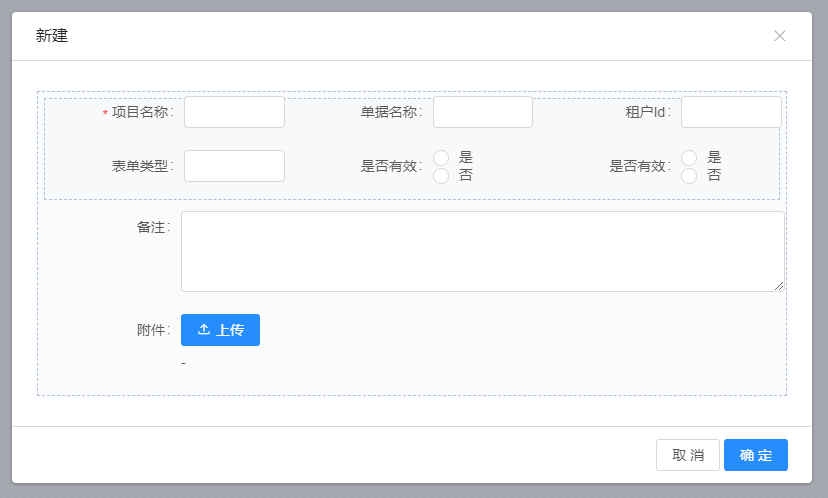Click the 备注 textarea resize handle
The image size is (828, 498).
pyautogui.click(x=778, y=286)
